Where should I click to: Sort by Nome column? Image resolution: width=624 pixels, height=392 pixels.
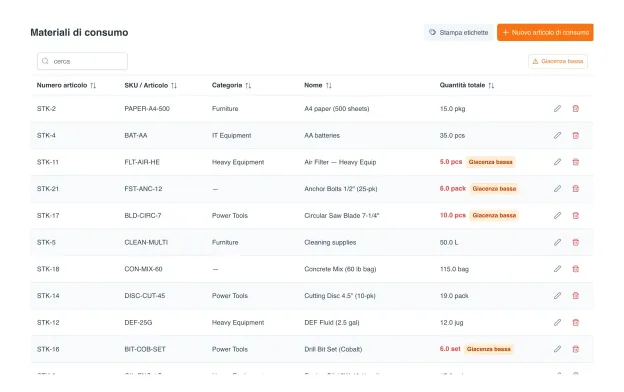pos(329,86)
